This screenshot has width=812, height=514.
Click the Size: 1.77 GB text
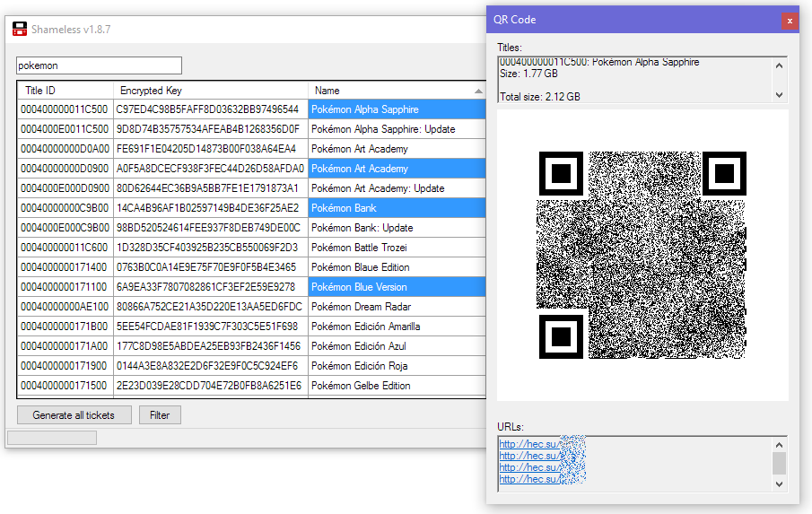pos(528,74)
